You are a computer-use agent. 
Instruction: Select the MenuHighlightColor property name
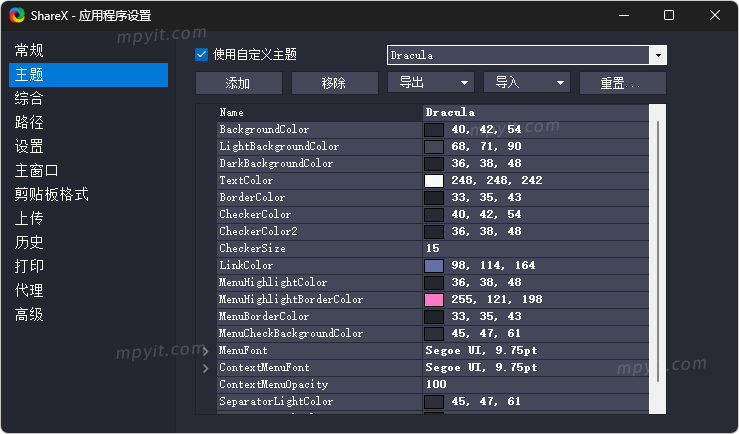click(273, 283)
